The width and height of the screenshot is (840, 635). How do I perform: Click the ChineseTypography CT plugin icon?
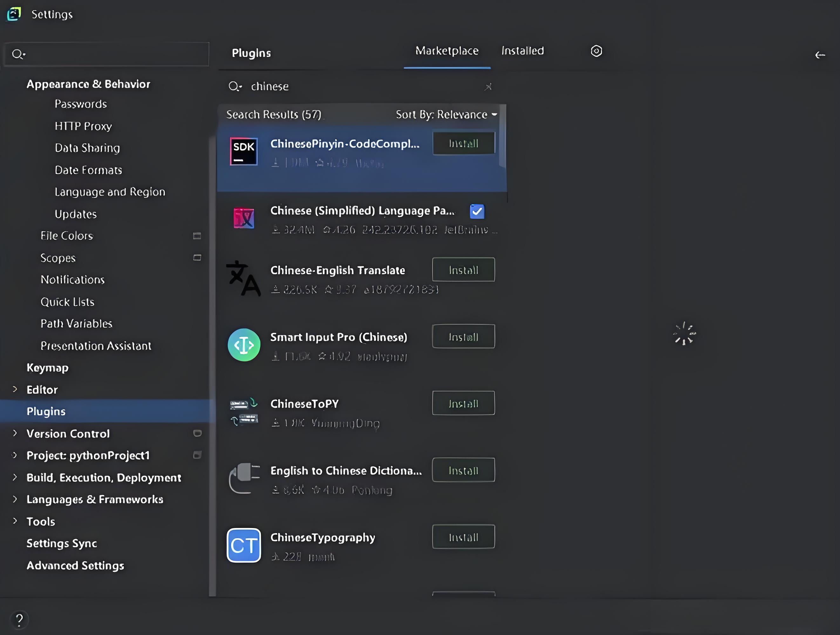click(x=243, y=545)
